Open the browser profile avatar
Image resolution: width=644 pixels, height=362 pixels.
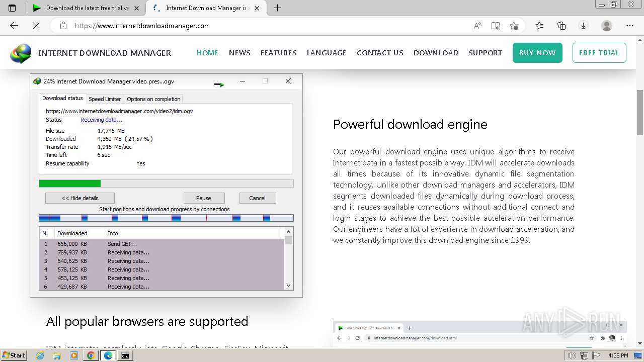[x=607, y=26]
